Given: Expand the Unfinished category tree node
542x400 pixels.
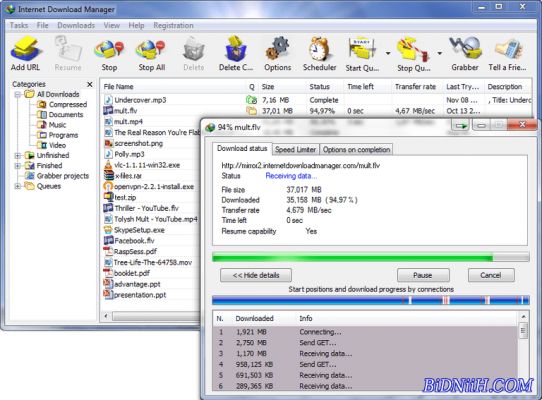Looking at the screenshot, I should click(x=18, y=156).
